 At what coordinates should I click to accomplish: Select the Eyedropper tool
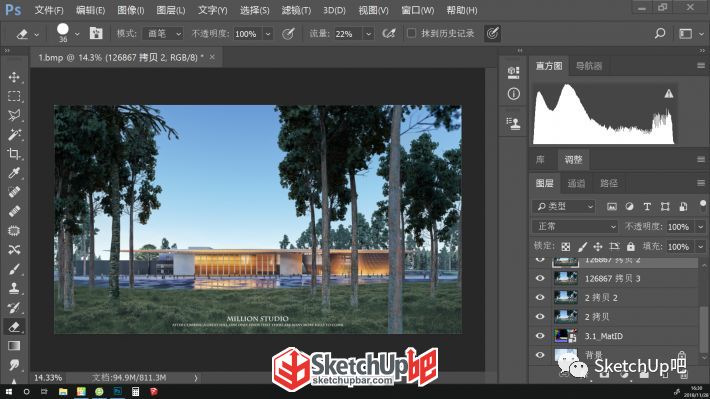[x=14, y=173]
